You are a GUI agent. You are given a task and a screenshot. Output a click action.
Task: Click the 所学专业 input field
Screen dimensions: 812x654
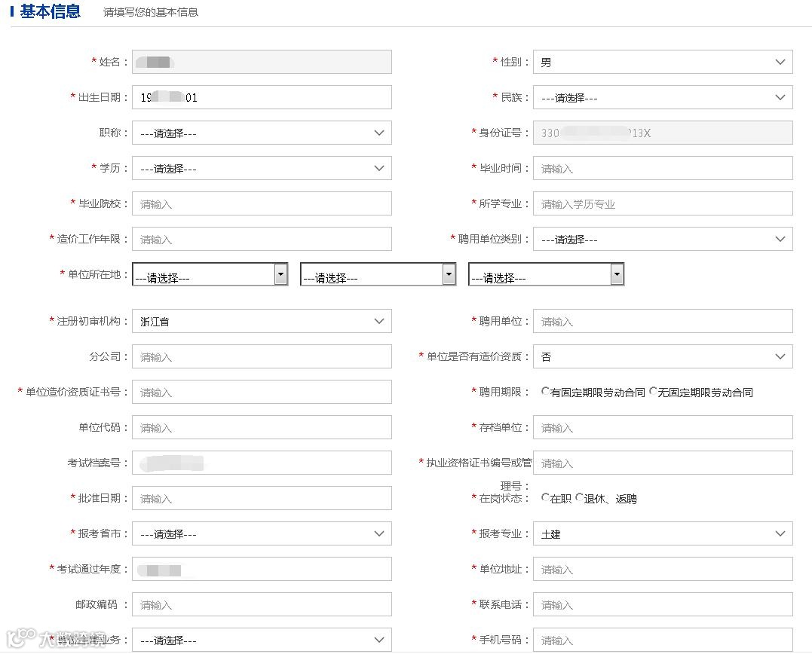[x=663, y=204]
